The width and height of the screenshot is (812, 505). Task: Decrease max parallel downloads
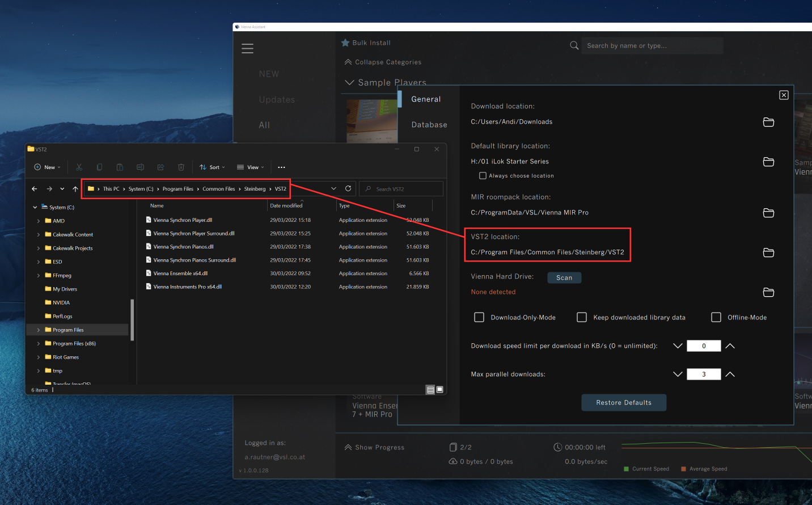coord(678,374)
